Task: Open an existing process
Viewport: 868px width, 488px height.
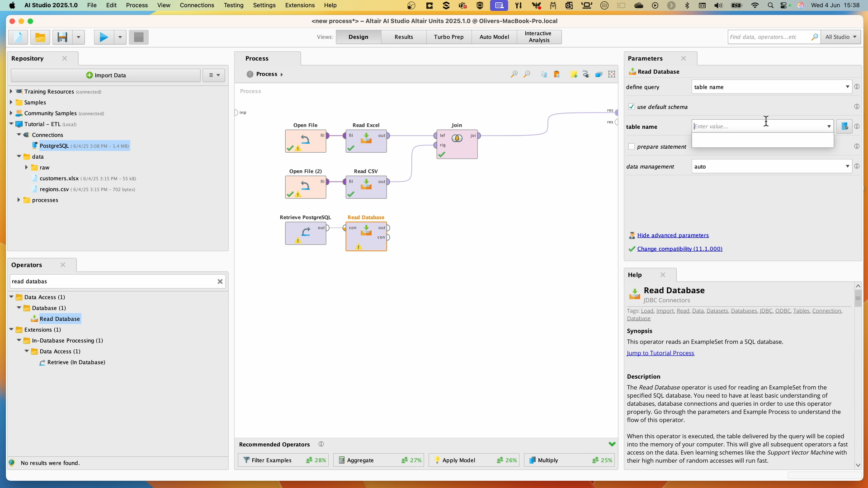Action: coord(40,37)
